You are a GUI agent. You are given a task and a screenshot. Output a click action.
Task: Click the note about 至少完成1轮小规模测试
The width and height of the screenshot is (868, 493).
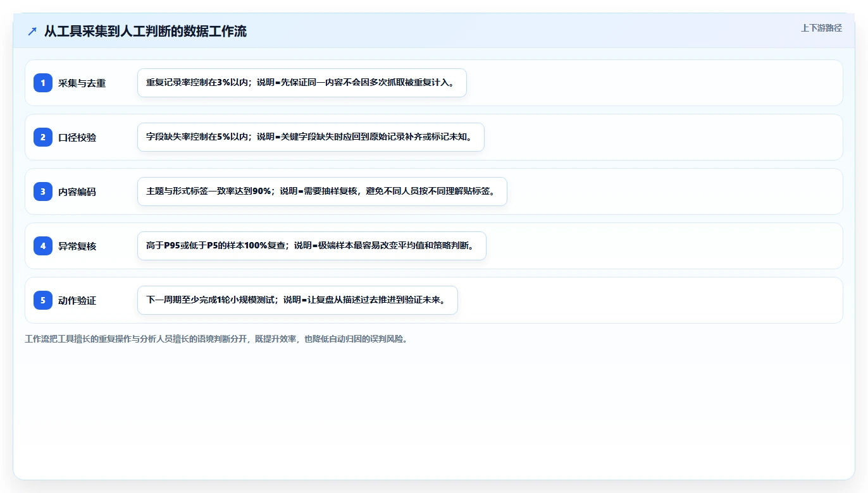(x=297, y=300)
